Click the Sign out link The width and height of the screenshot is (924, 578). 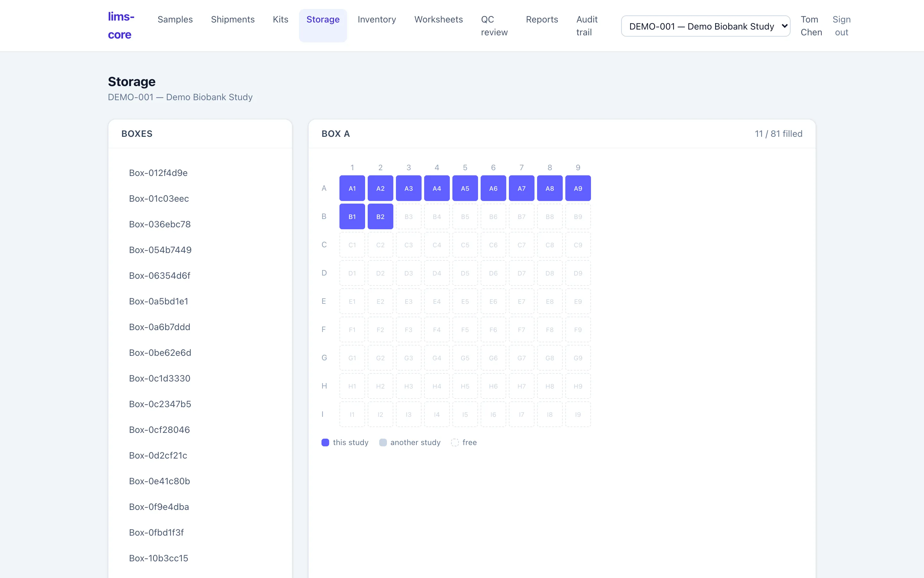[841, 26]
